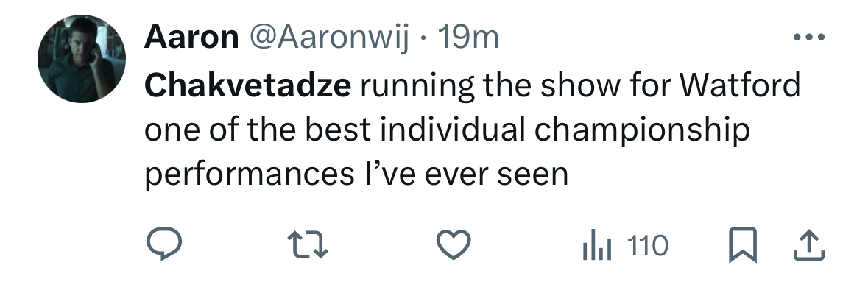Bookmark this tweet by Aaron

point(742,244)
